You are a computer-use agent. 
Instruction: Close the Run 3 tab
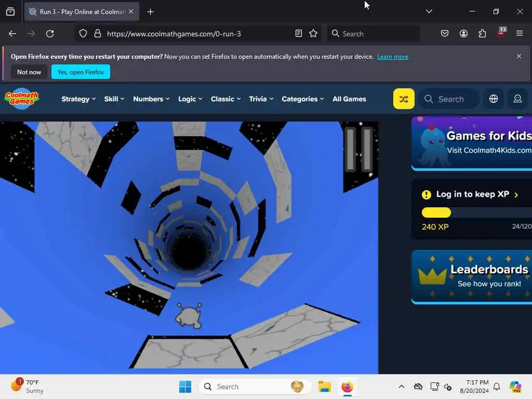131,11
